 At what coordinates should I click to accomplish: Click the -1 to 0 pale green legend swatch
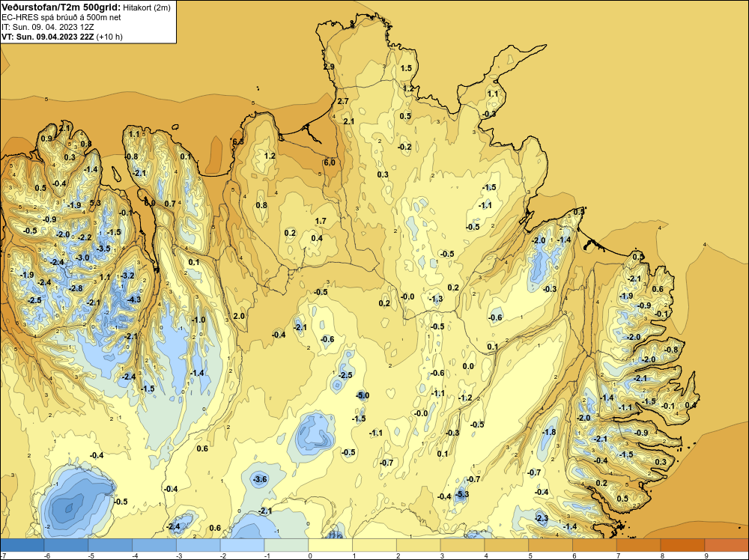[x=286, y=545]
